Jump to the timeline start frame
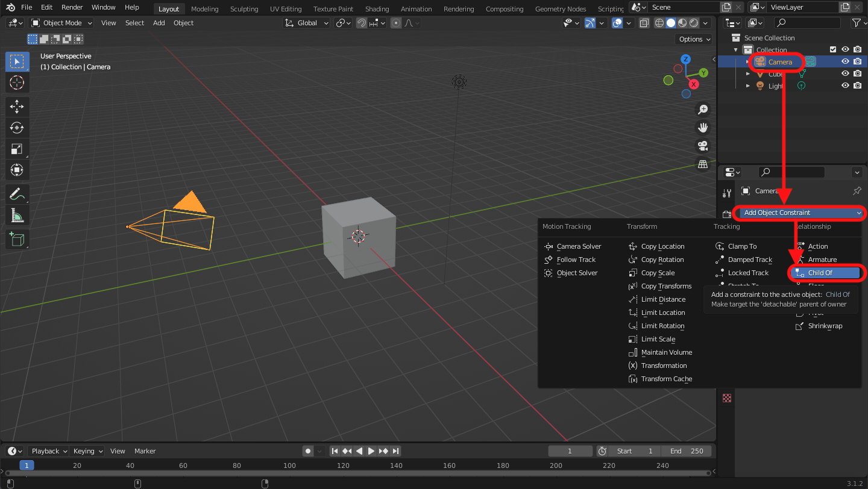 tap(335, 450)
